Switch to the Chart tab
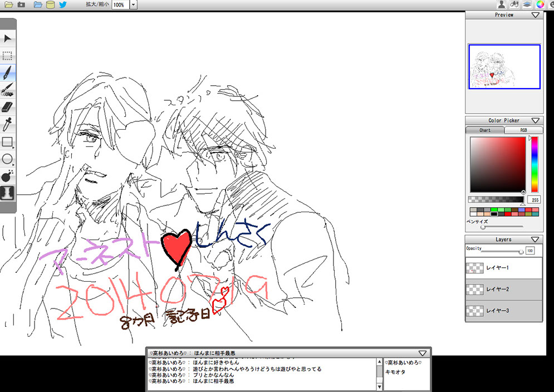This screenshot has height=392, width=554. tap(485, 130)
